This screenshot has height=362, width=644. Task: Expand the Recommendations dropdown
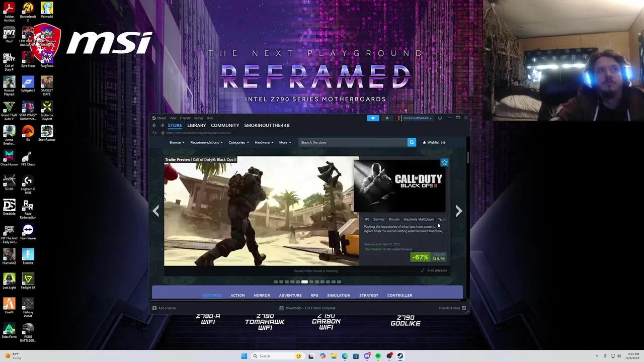click(x=206, y=142)
